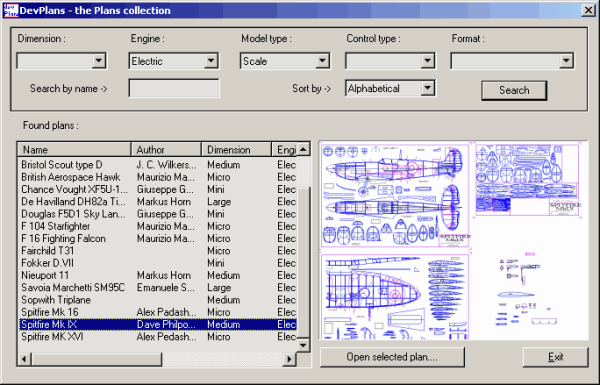Click the Search by name text field
Screen dimensions: 600x385
coord(174,88)
